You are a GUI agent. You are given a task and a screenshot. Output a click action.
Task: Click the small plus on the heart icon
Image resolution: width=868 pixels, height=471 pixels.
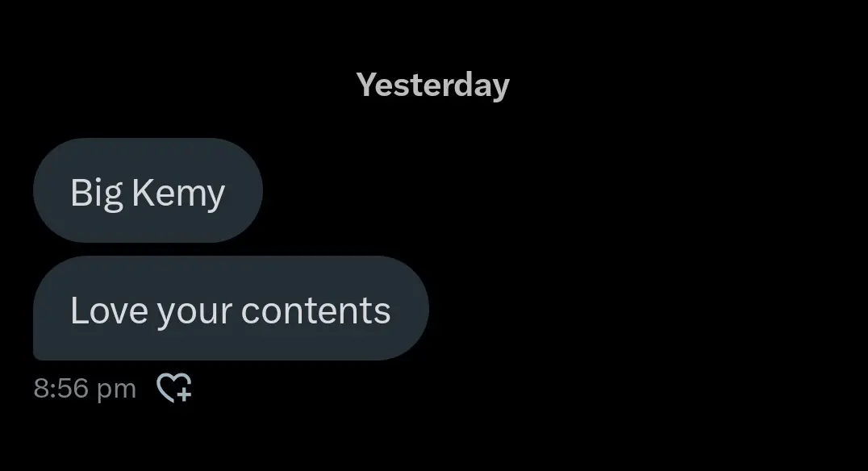coord(185,394)
